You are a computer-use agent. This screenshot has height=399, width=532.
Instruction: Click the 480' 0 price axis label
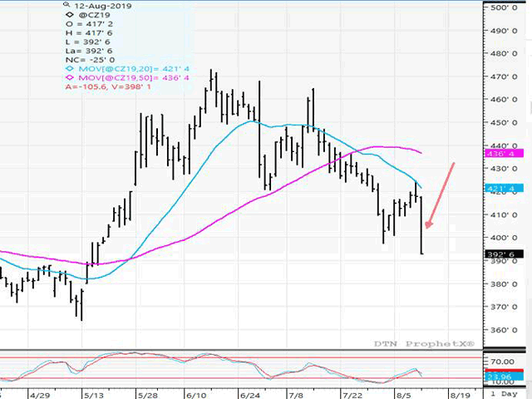point(504,53)
